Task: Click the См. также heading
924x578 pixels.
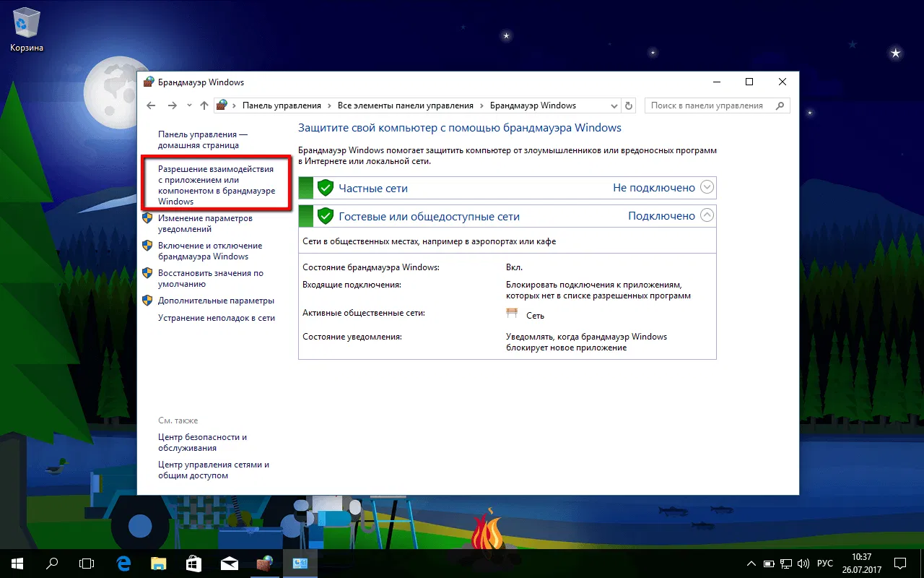Action: click(x=178, y=420)
